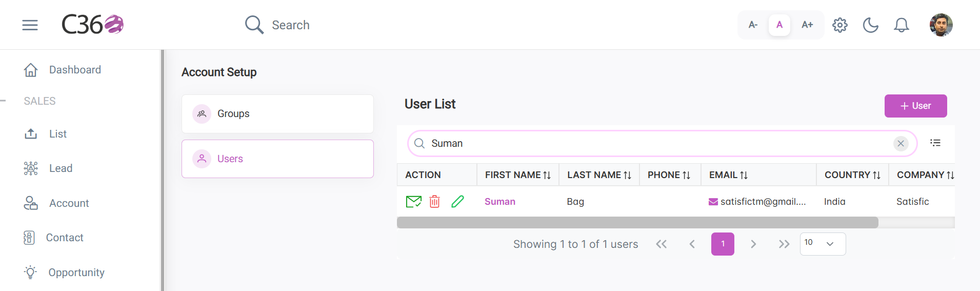Select the Users setup card
The height and width of the screenshot is (291, 980).
277,159
